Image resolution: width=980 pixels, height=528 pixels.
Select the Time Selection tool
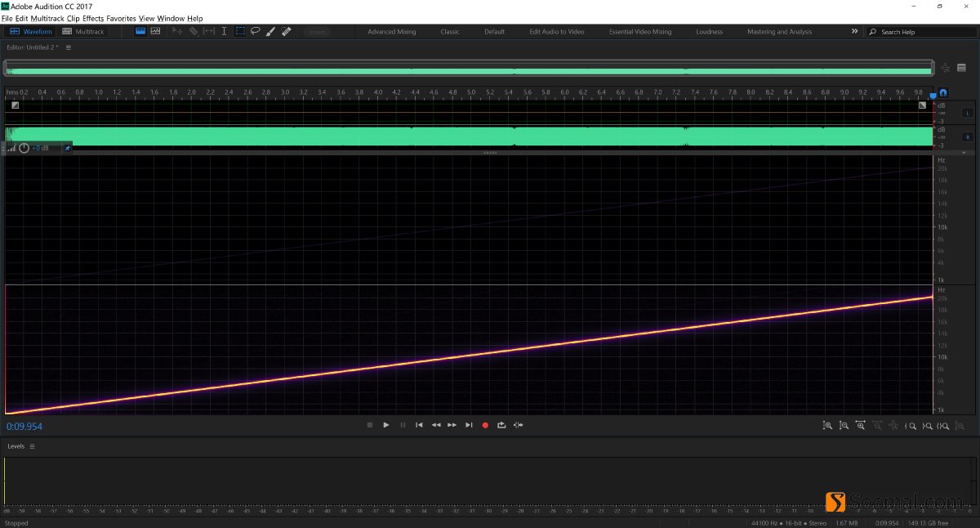coord(224,31)
